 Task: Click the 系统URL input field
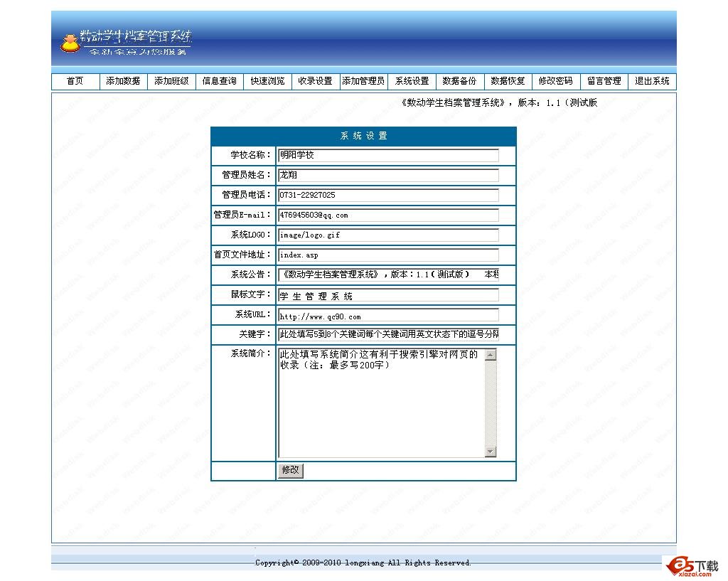[x=388, y=315]
